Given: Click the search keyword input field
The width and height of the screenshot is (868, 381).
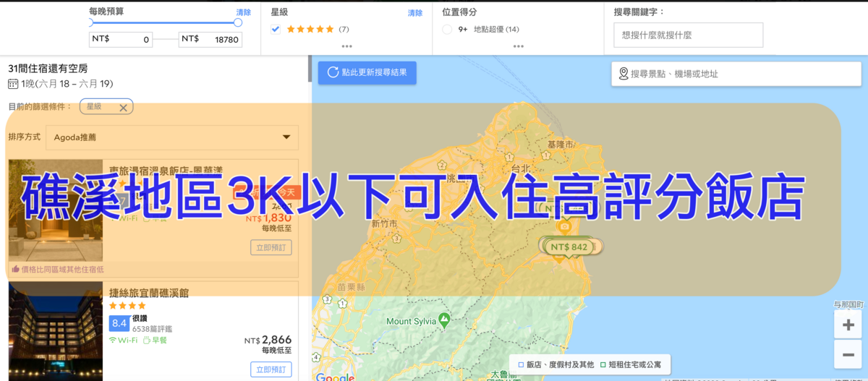Looking at the screenshot, I should [688, 35].
